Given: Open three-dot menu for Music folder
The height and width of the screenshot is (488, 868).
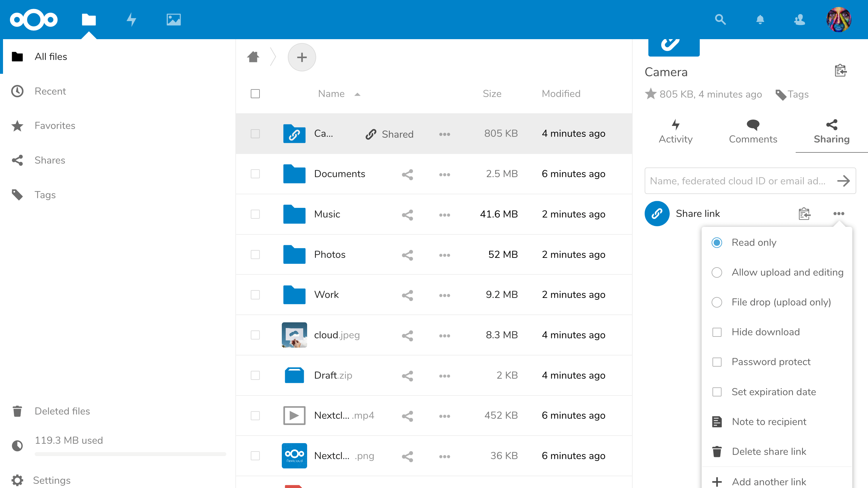Looking at the screenshot, I should coord(445,214).
